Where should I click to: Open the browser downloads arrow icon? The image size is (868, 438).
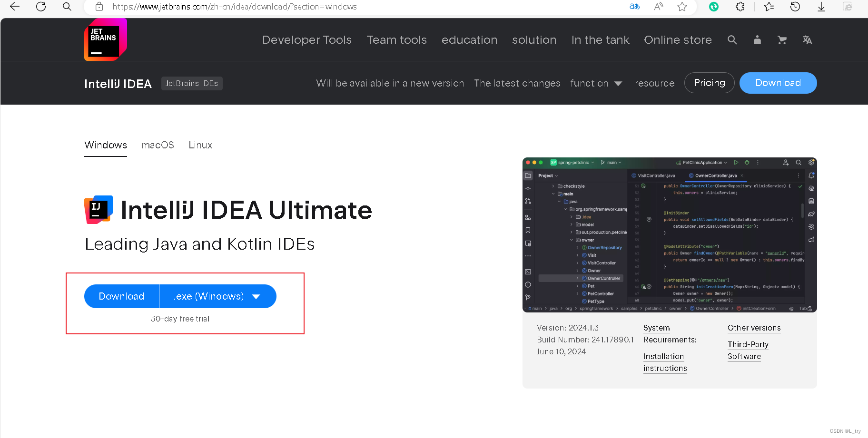point(821,7)
